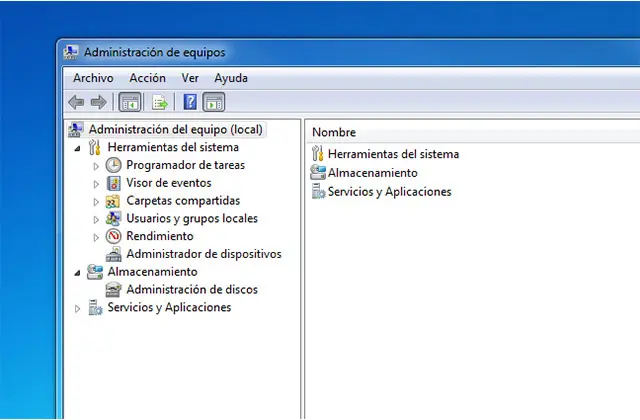640x420 pixels.
Task: Expand the Programador de tareas node
Action: [x=96, y=165]
